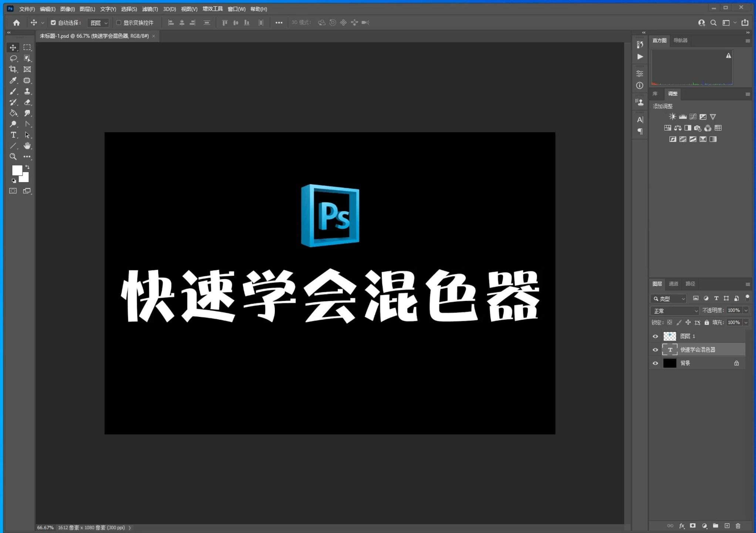The height and width of the screenshot is (533, 756).
Task: Open the 图像(I) menu
Action: (x=67, y=9)
